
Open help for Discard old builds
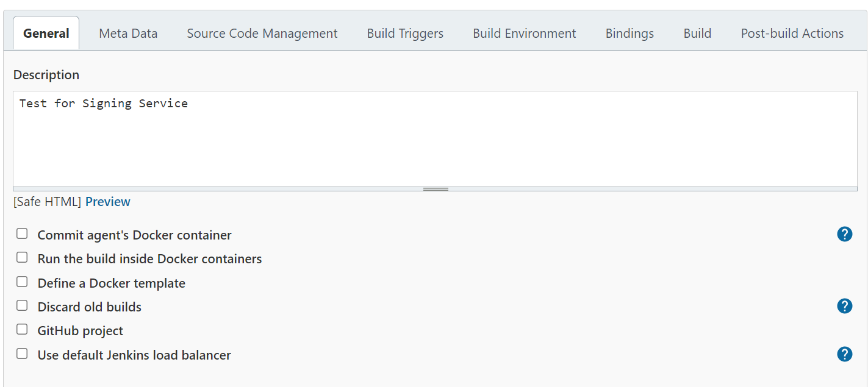click(844, 306)
